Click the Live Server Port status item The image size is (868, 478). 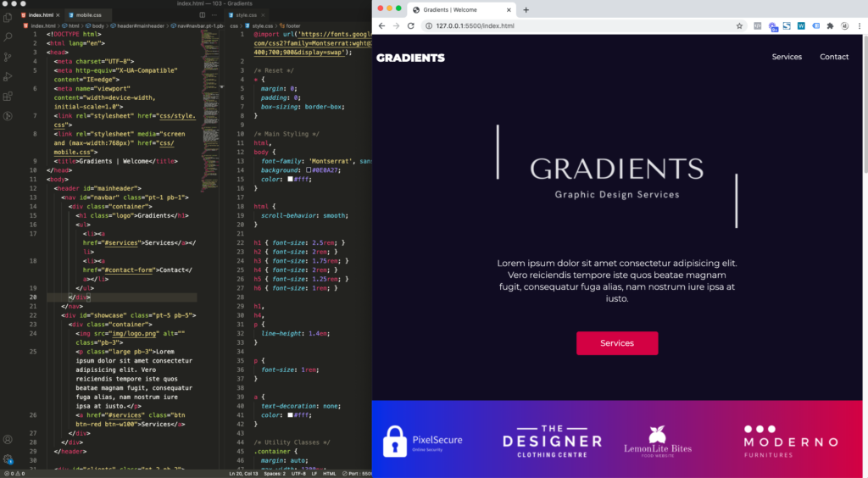click(x=357, y=474)
